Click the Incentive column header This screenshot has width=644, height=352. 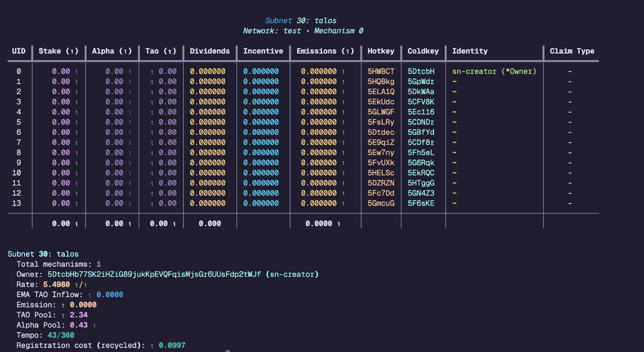[263, 51]
